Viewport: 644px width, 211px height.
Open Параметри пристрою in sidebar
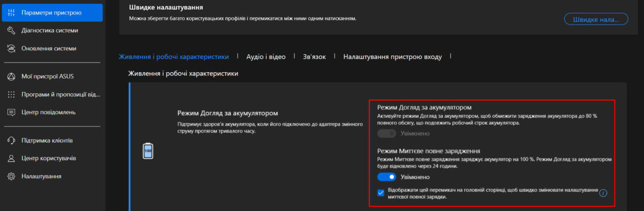pyautogui.click(x=52, y=12)
